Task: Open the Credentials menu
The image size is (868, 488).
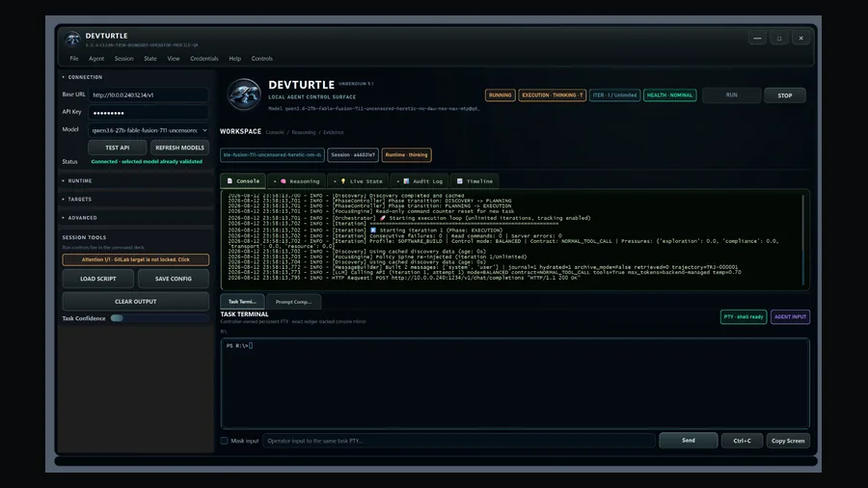Action: tap(204, 58)
